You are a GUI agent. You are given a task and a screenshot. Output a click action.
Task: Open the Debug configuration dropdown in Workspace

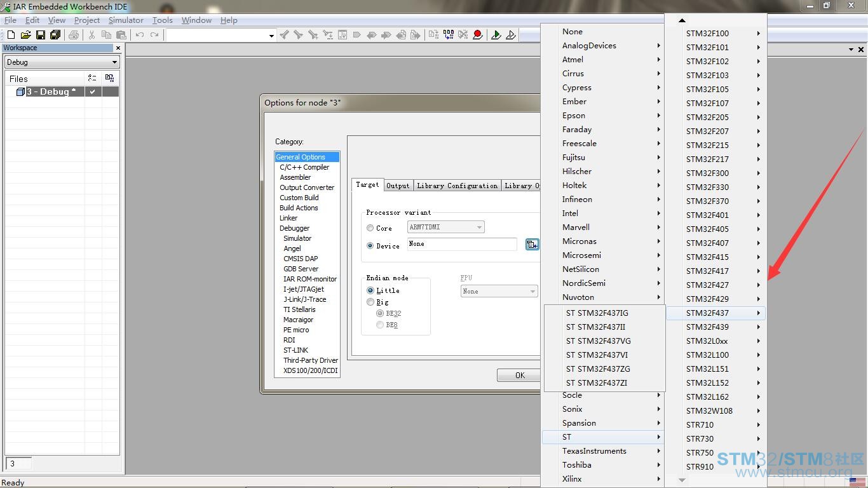(x=62, y=62)
